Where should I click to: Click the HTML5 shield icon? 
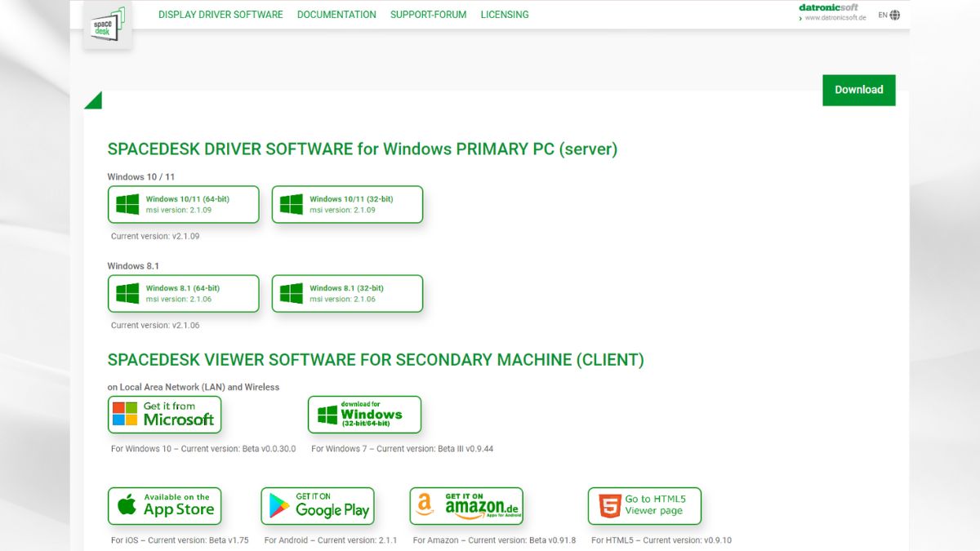click(609, 506)
